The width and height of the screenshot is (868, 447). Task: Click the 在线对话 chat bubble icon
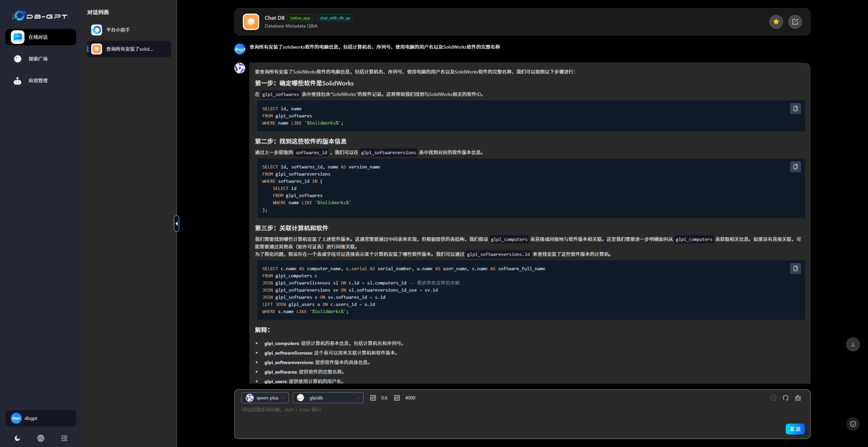[x=18, y=37]
